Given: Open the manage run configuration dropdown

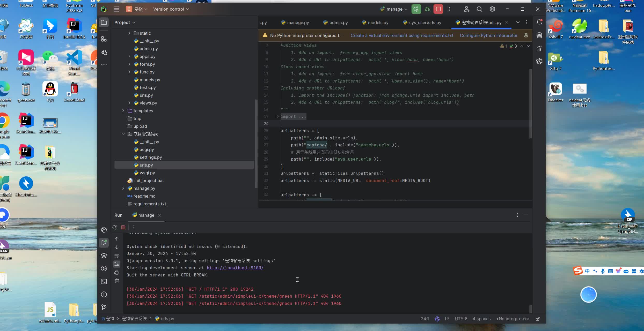Looking at the screenshot, I should click(x=394, y=9).
